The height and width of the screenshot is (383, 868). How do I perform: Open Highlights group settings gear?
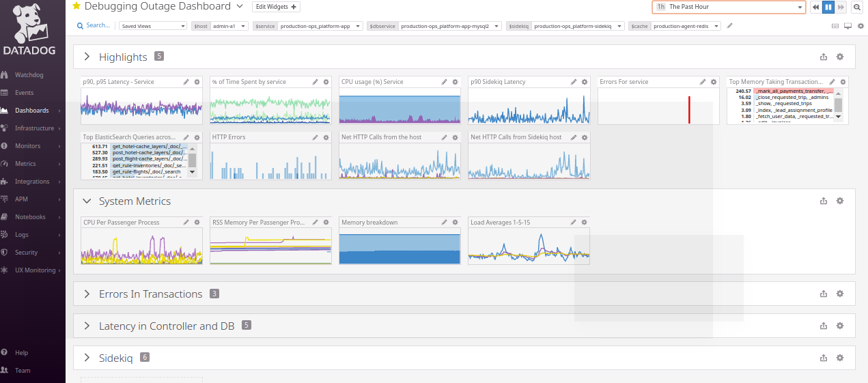click(x=840, y=57)
